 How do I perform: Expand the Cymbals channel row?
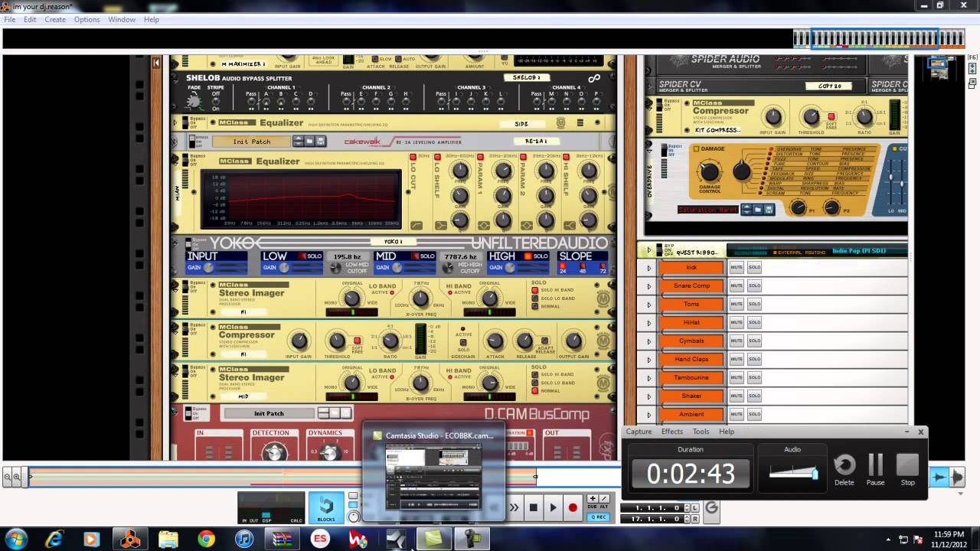(x=648, y=341)
